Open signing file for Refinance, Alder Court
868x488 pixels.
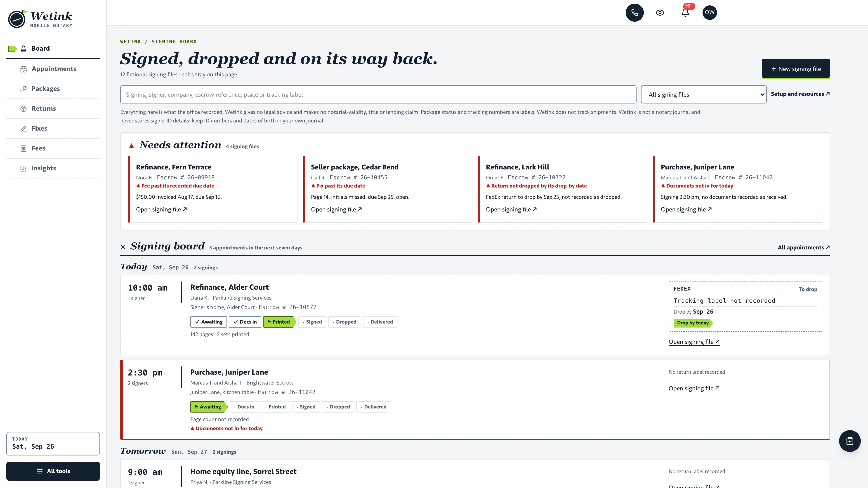click(694, 342)
